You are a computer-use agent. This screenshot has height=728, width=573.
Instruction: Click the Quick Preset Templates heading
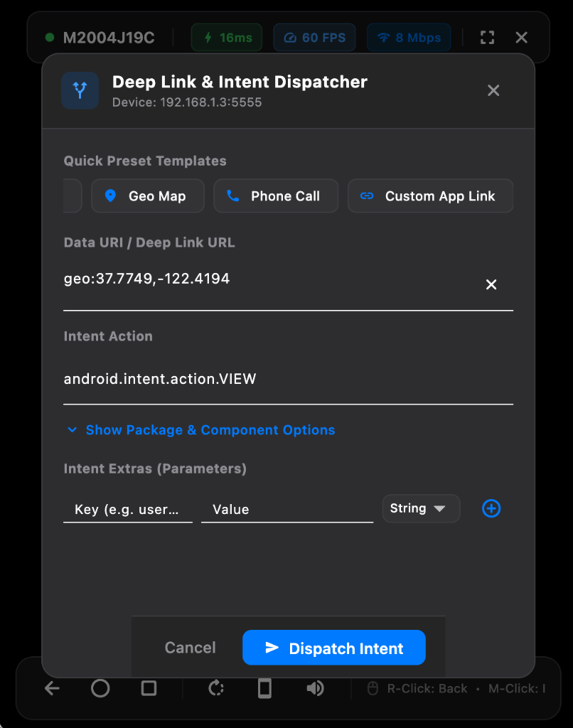(x=145, y=161)
